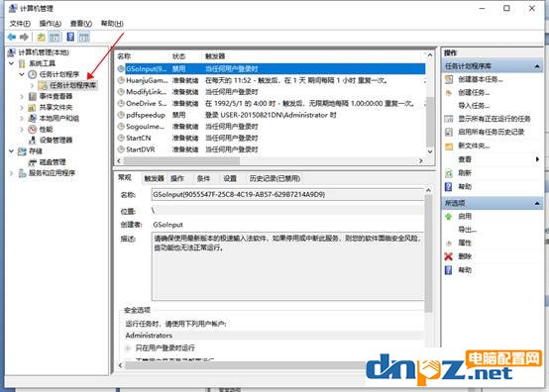
Task: Switch to the 条件 tab
Action: 203,178
